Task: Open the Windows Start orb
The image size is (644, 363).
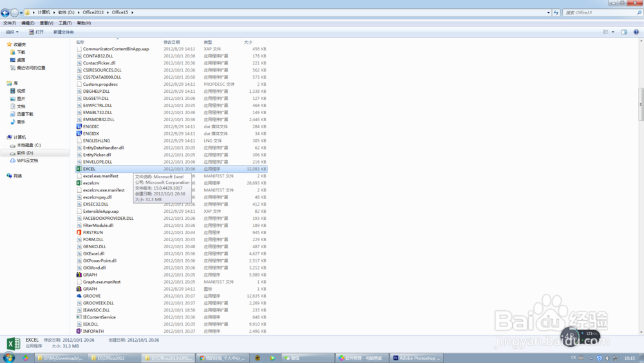Action: pos(8,358)
